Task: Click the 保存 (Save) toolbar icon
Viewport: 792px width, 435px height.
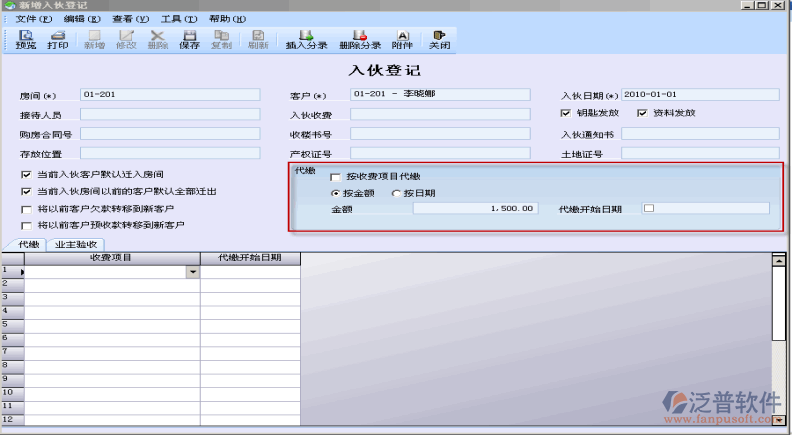Action: click(x=189, y=39)
